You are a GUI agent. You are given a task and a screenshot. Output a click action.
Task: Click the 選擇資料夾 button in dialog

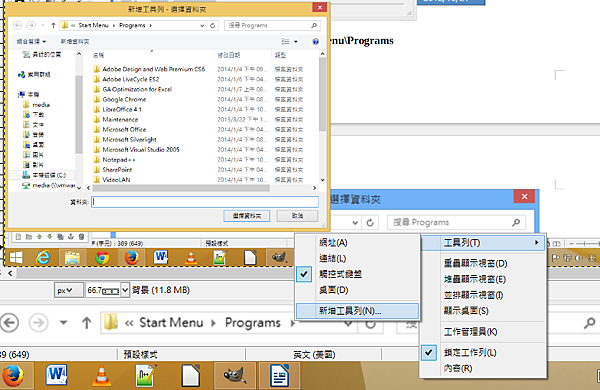(x=247, y=216)
